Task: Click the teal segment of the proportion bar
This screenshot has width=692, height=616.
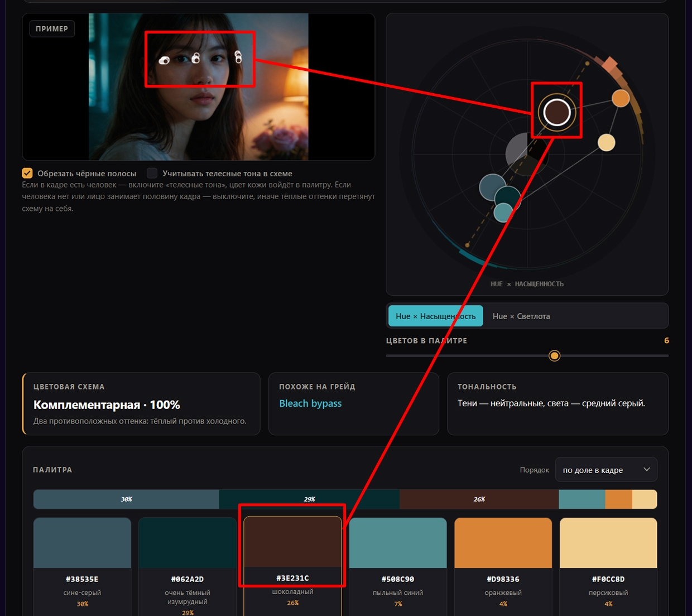Action: point(582,499)
